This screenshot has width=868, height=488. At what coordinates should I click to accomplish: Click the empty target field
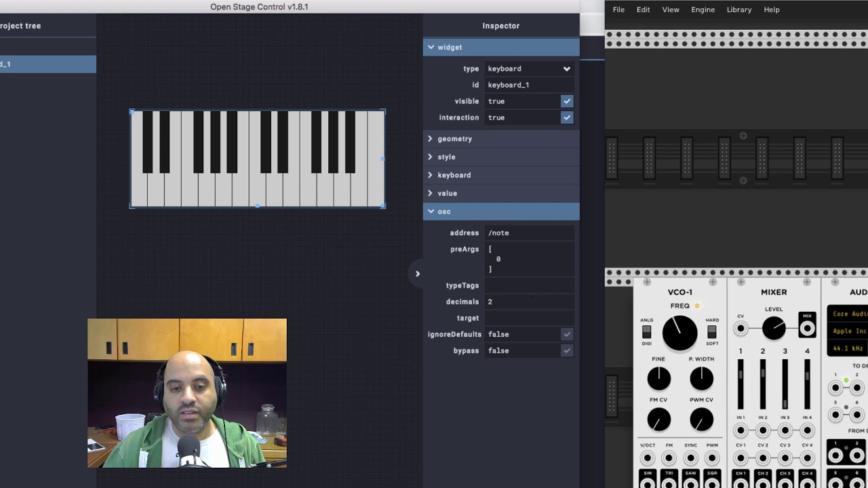pyautogui.click(x=530, y=318)
